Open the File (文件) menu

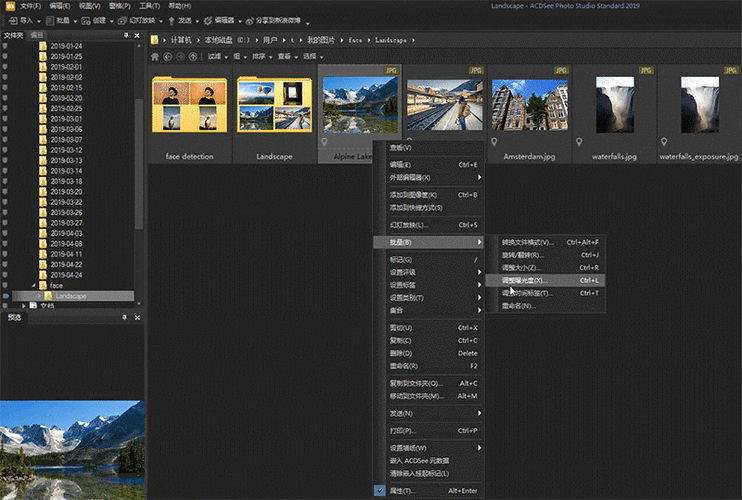[x=30, y=6]
